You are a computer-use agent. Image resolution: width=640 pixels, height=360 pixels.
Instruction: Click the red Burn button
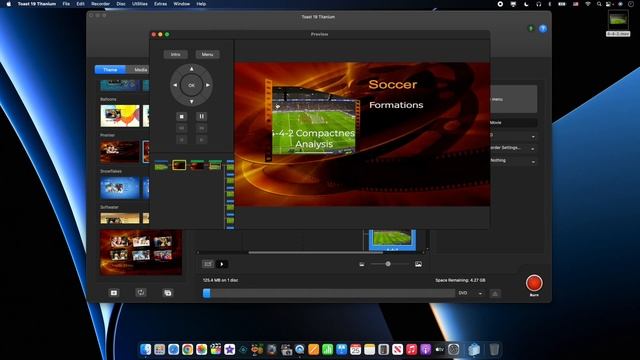534,283
